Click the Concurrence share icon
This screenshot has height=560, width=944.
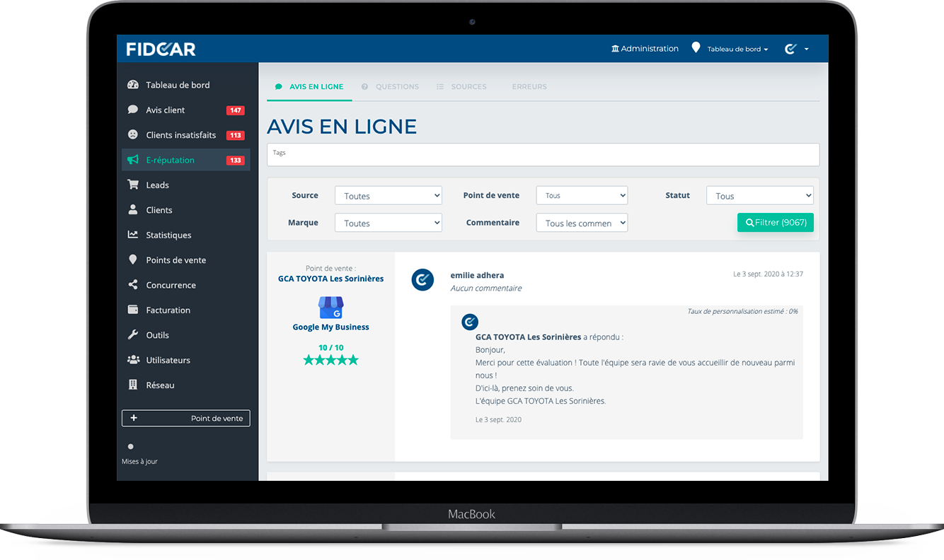click(x=133, y=285)
